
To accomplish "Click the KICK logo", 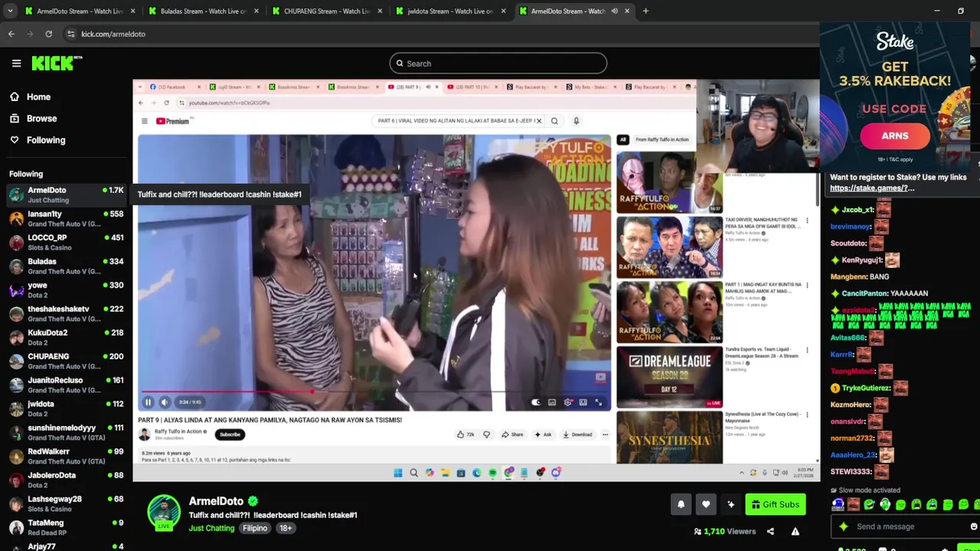I will click(x=56, y=64).
